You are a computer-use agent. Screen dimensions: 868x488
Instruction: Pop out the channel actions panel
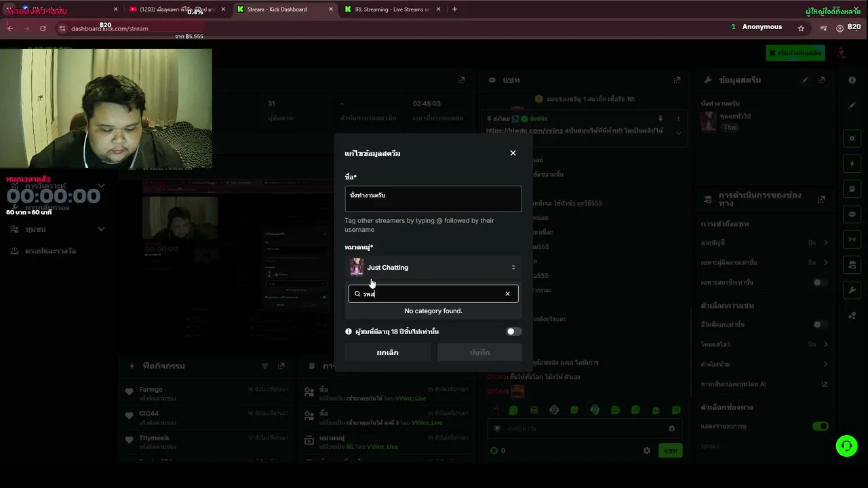[x=821, y=199]
